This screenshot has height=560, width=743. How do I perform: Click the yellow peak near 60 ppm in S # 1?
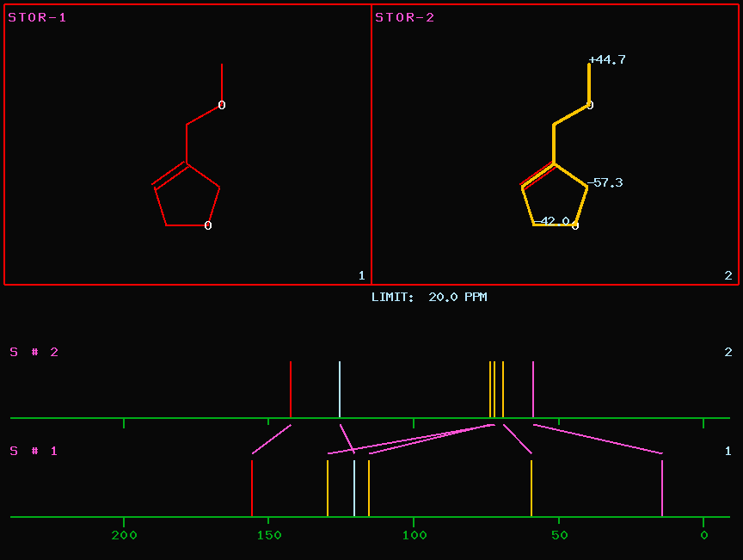pos(531,488)
